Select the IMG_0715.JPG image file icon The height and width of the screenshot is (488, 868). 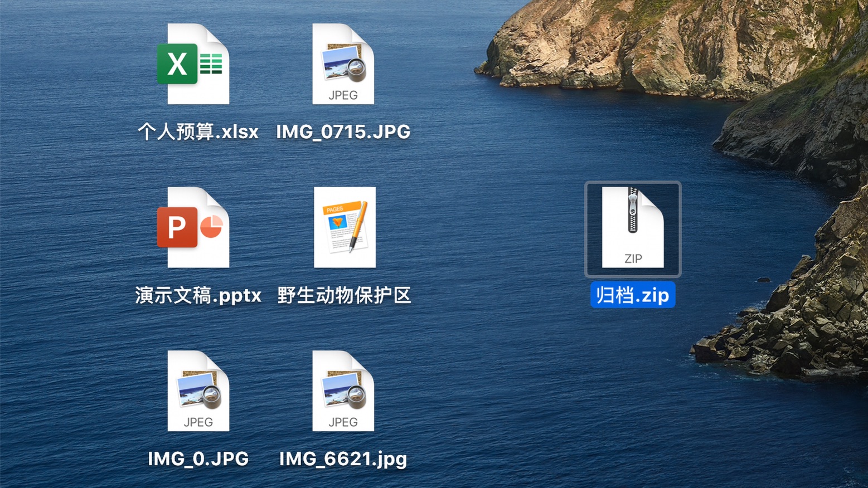pyautogui.click(x=343, y=64)
